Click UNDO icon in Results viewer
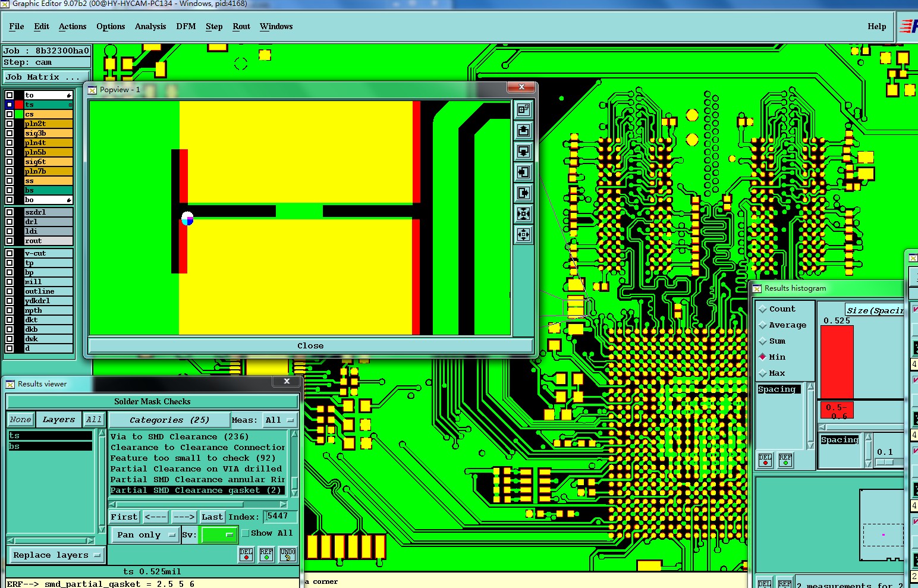The image size is (918, 588). click(x=288, y=555)
